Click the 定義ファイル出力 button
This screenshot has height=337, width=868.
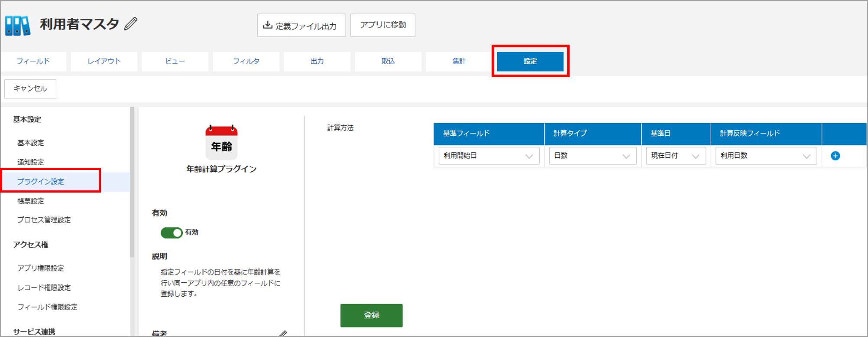click(x=301, y=25)
